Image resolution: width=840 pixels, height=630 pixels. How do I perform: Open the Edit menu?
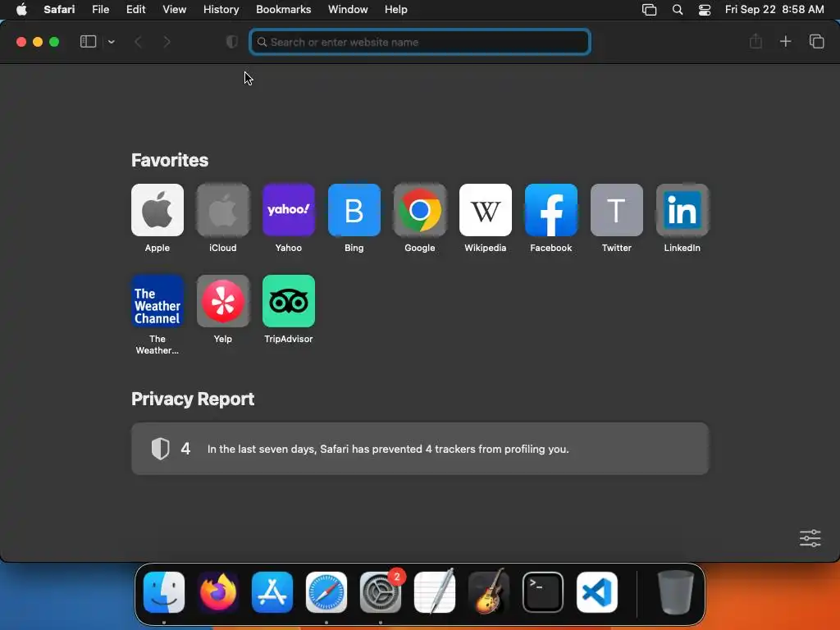[135, 9]
